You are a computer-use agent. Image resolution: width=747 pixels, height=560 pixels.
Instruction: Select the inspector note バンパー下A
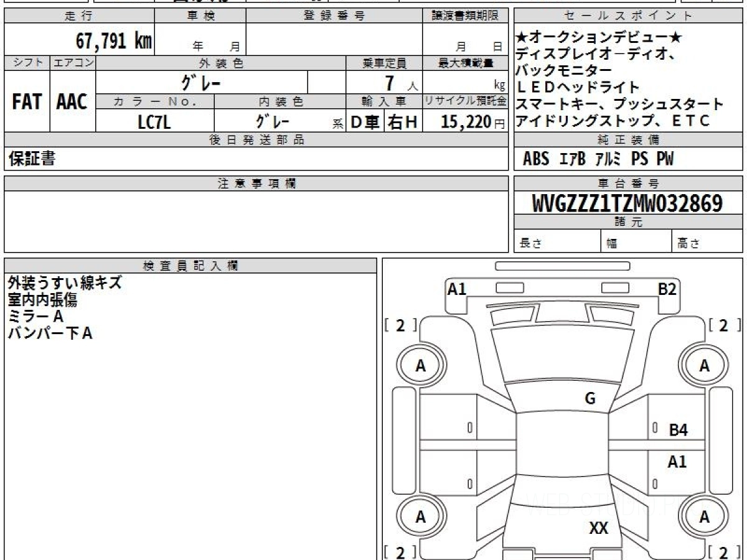[x=50, y=333]
